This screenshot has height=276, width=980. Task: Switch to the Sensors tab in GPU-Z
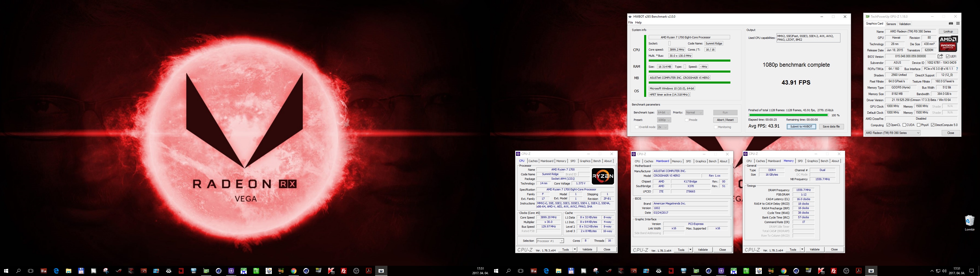pyautogui.click(x=891, y=24)
